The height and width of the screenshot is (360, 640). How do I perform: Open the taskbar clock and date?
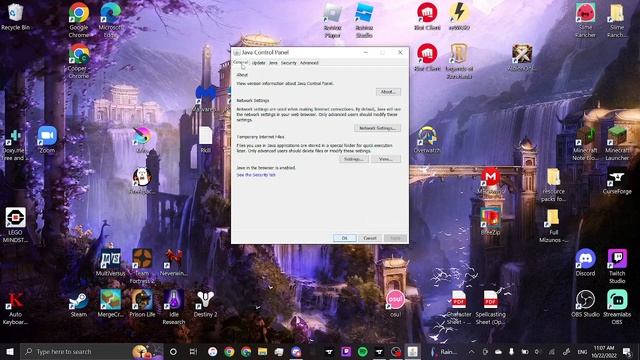pos(604,351)
